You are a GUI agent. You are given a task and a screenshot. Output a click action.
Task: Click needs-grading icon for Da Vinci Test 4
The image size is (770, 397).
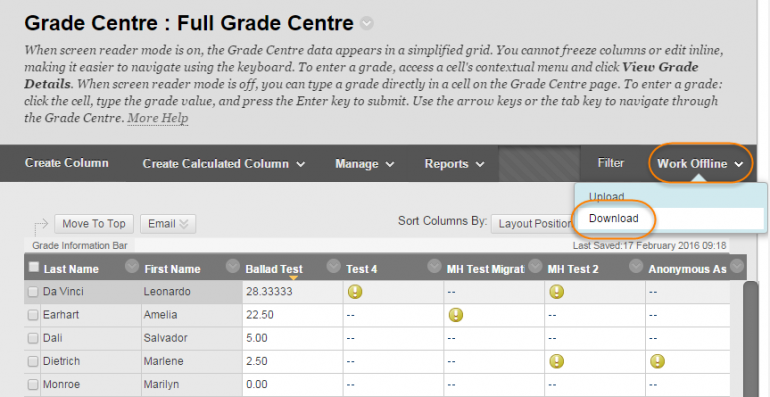pos(355,292)
